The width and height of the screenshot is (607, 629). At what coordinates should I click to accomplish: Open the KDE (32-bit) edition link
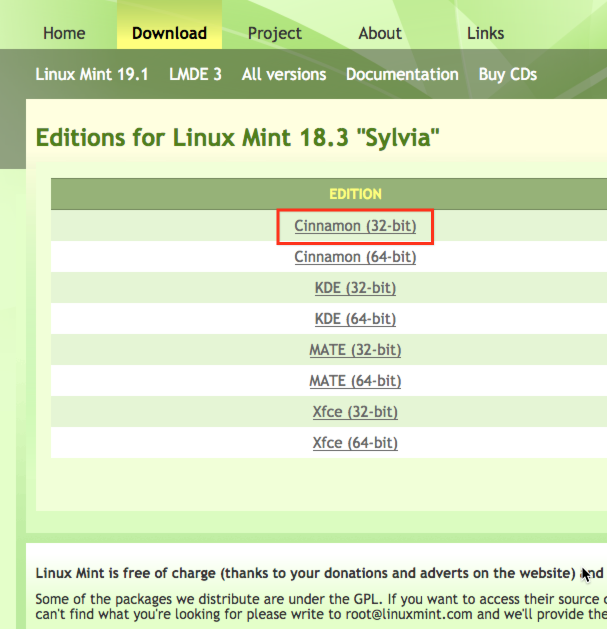pos(355,288)
